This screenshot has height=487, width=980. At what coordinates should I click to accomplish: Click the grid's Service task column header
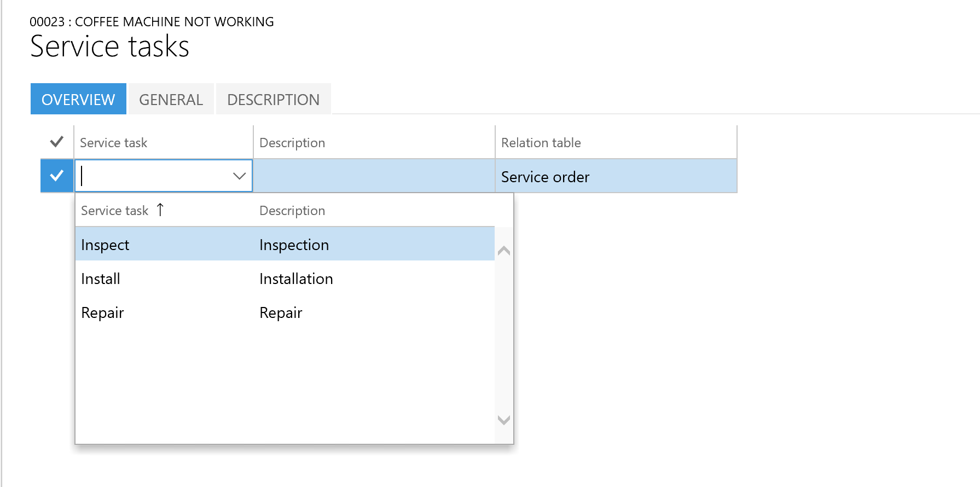[114, 143]
